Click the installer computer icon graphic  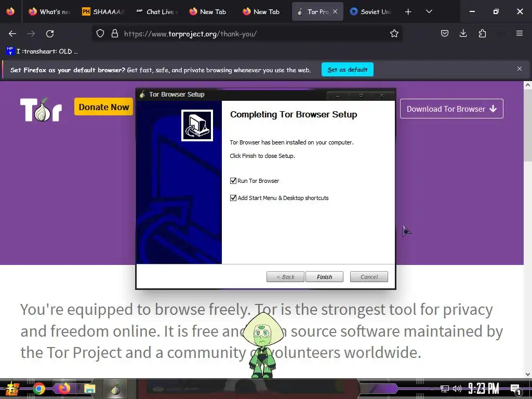tap(197, 125)
